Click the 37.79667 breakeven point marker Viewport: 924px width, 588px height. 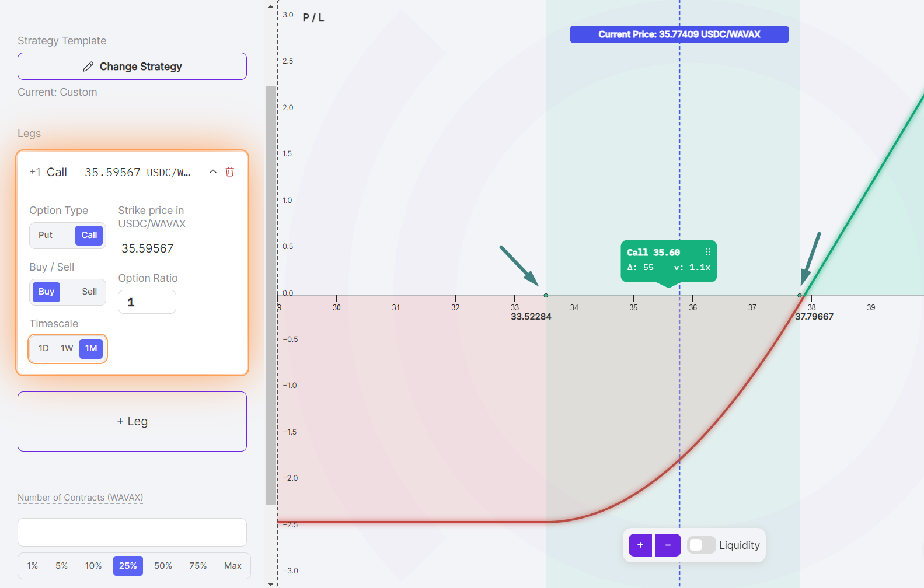coord(800,296)
